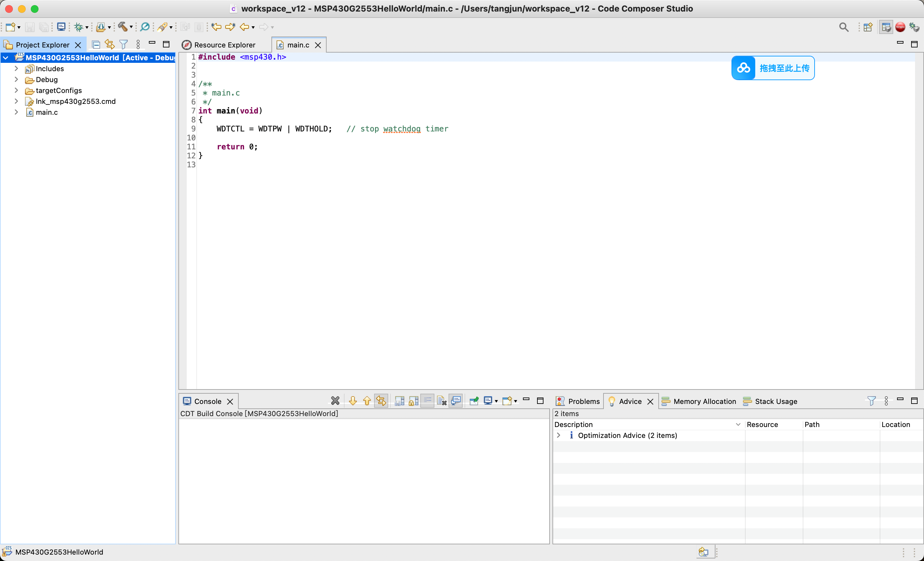Open the Debug dropdown arrow beside the bug

(87, 27)
